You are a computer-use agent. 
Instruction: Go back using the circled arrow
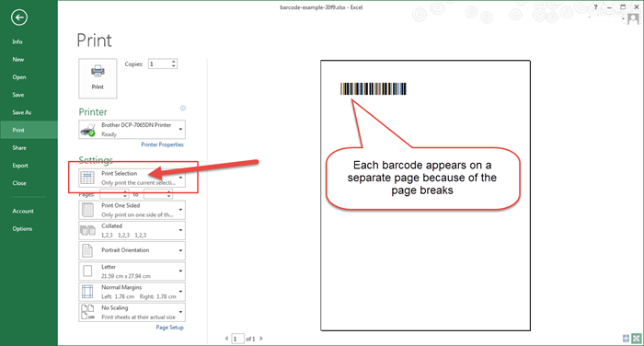point(19,17)
